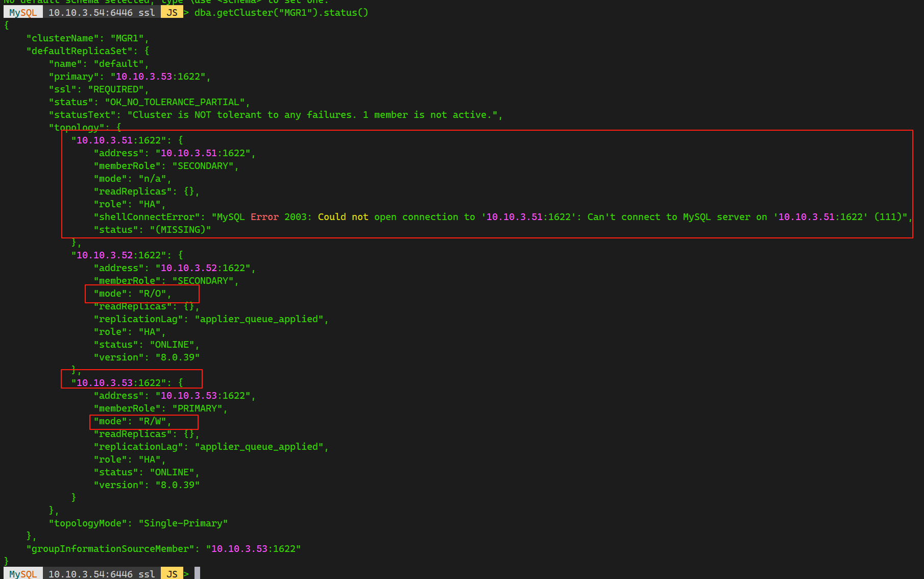Click the shellConnectError message line
The height and width of the screenshot is (579, 924).
coord(503,217)
